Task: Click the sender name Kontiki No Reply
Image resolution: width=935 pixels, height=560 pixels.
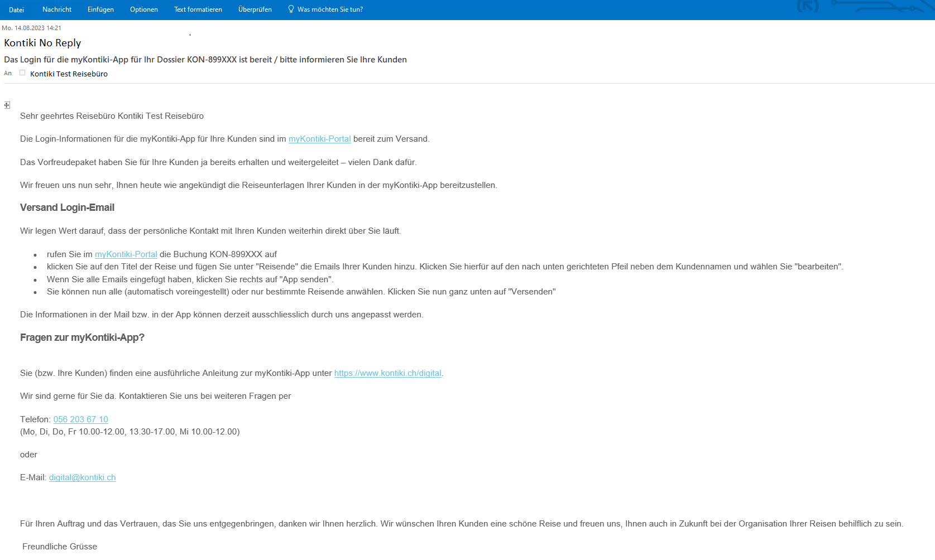Action: (x=42, y=43)
